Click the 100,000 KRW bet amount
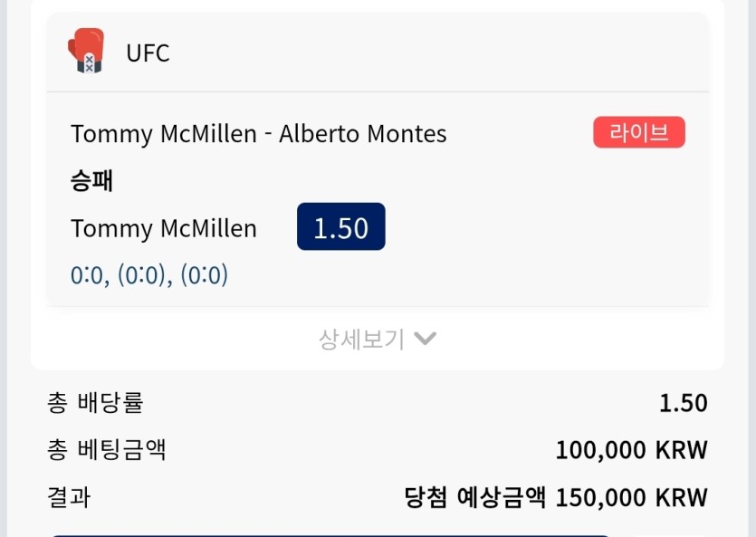 [632, 450]
